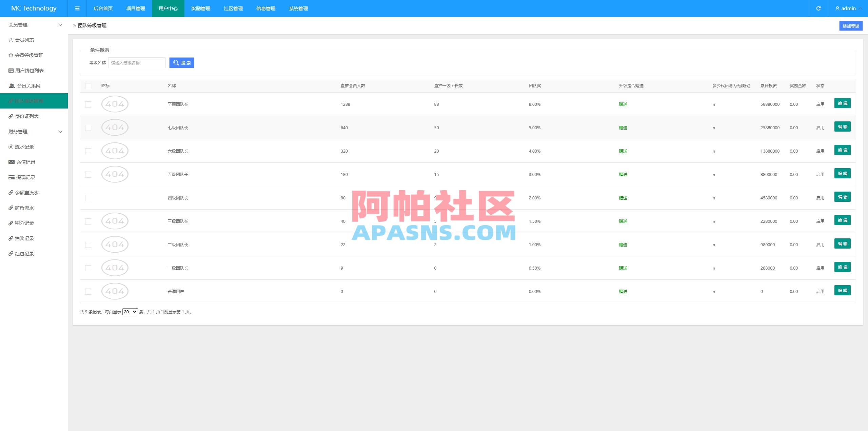Select 用户钱包列表 in the sidebar
Screen dimensions: 868x431
[x=29, y=70]
